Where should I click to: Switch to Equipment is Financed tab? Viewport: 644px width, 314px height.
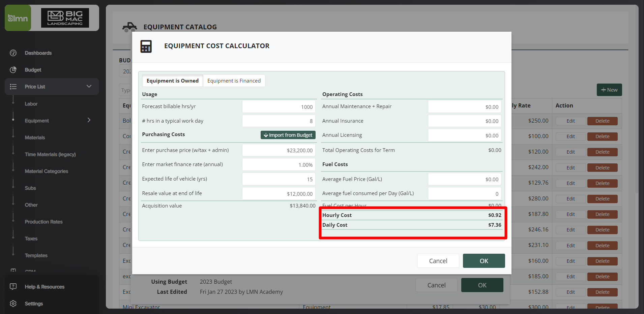(234, 81)
